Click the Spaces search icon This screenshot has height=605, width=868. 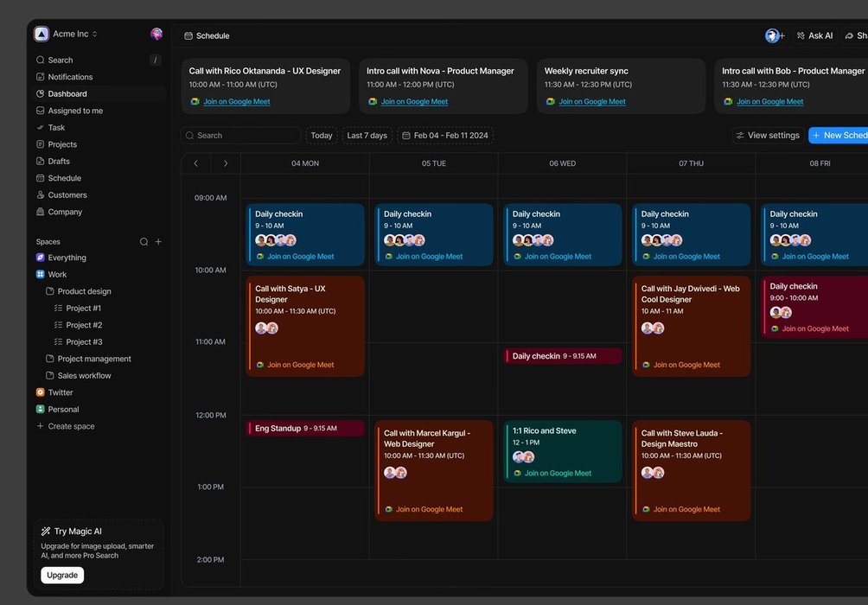click(144, 242)
